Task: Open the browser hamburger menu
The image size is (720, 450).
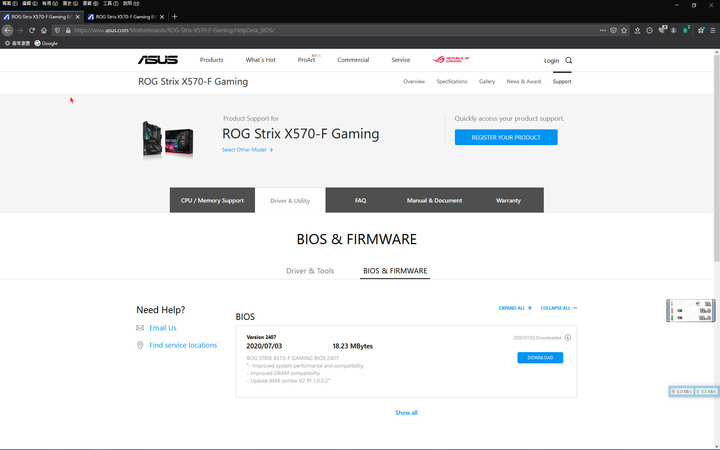Action: [x=713, y=30]
